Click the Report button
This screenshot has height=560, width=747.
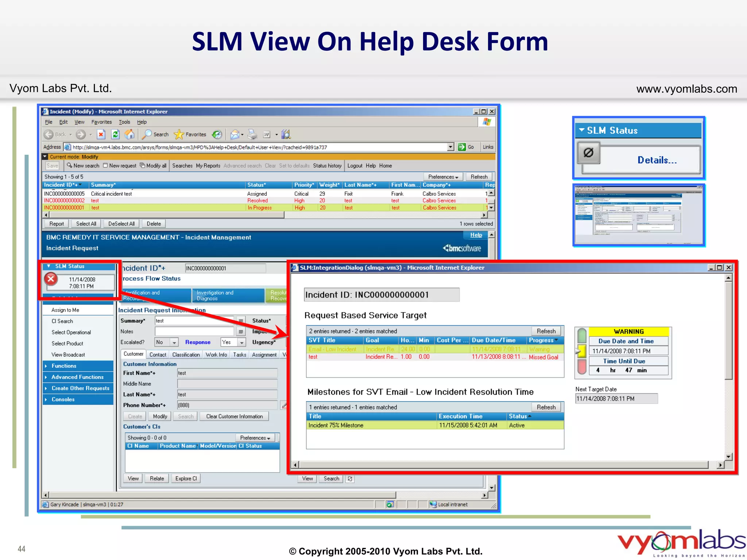pyautogui.click(x=57, y=224)
